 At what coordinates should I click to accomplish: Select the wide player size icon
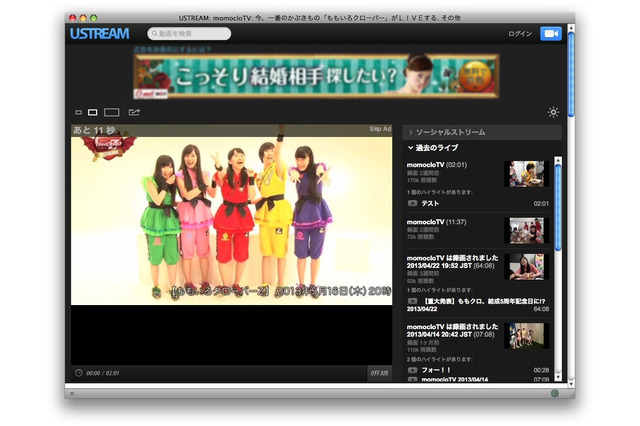click(x=111, y=112)
